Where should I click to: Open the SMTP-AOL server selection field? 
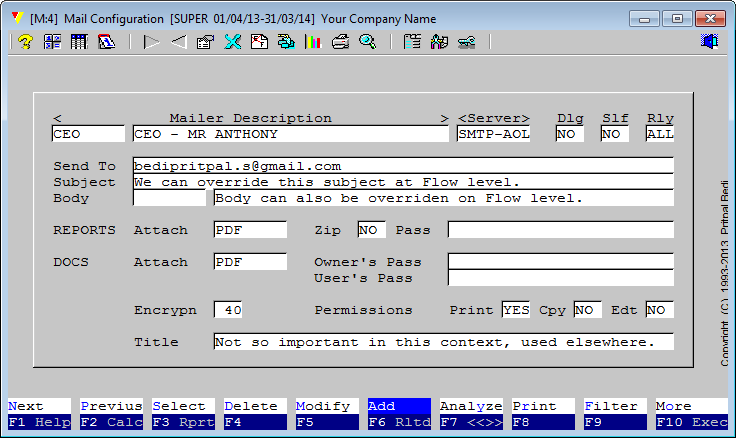pyautogui.click(x=493, y=134)
